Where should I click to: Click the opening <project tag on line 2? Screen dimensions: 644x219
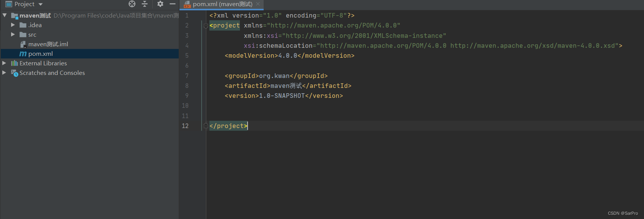[225, 26]
